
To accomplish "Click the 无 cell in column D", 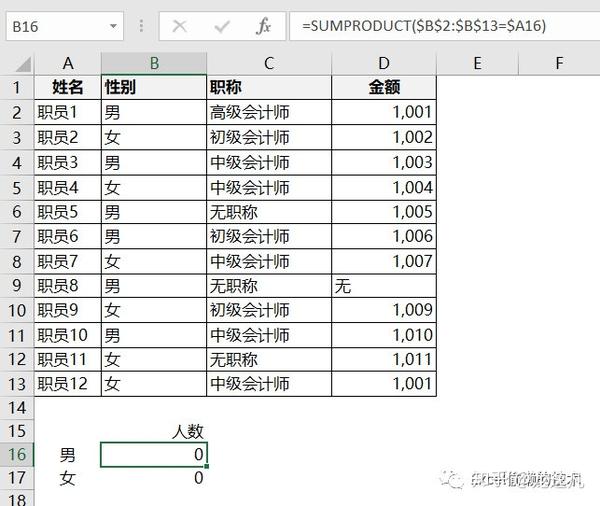I will (x=384, y=286).
